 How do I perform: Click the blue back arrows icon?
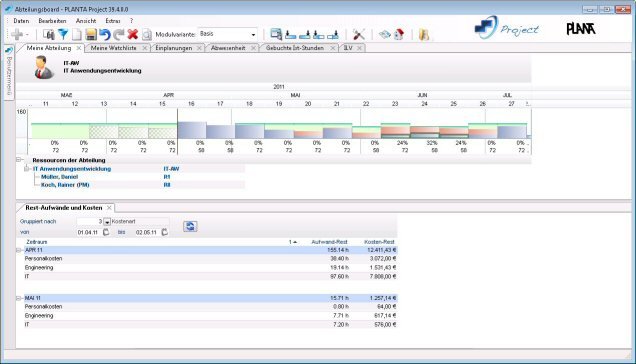tap(385, 34)
